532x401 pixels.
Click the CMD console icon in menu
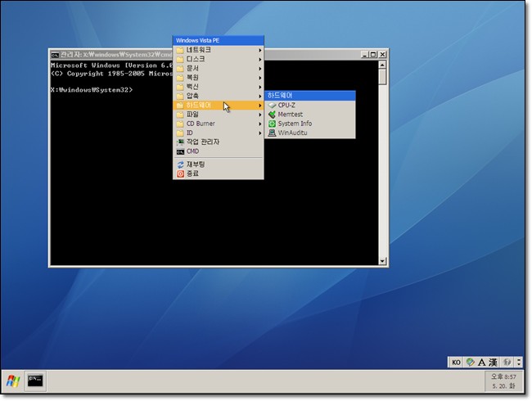[180, 151]
